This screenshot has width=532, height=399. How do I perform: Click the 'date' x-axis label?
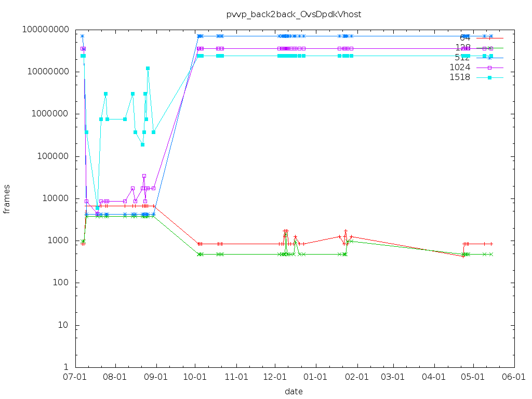click(x=294, y=391)
